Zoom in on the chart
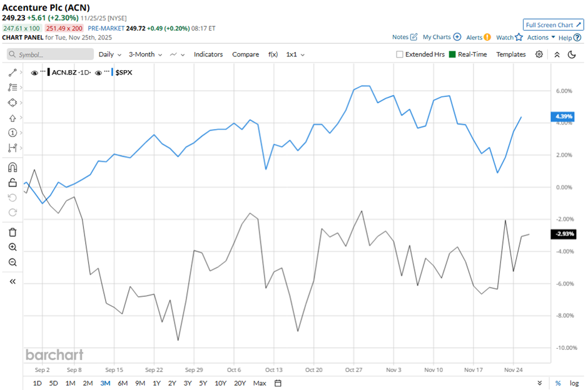 [12, 247]
